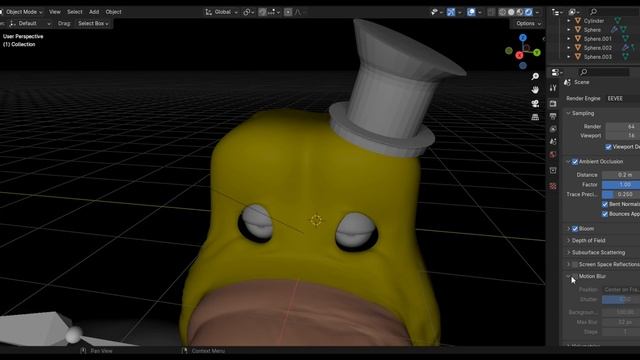Open the Select Box drag dropdown
Viewport: 640px width, 360px height.
93,24
